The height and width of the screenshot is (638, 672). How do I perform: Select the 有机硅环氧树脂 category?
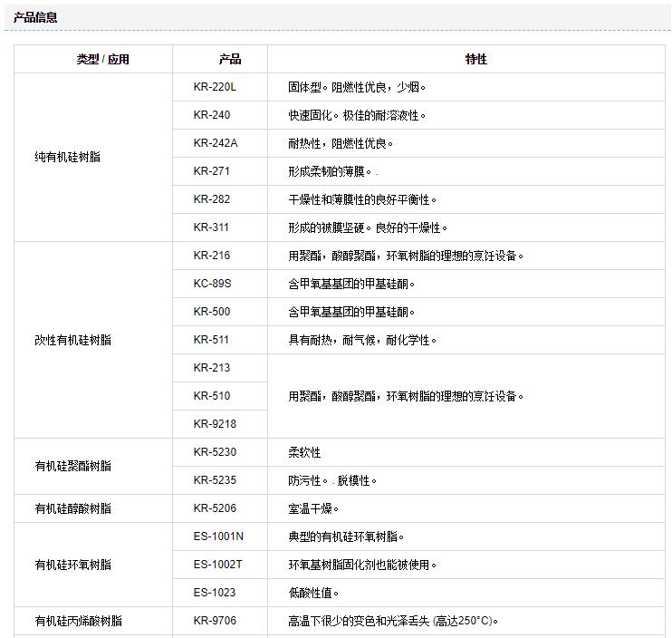[72, 565]
